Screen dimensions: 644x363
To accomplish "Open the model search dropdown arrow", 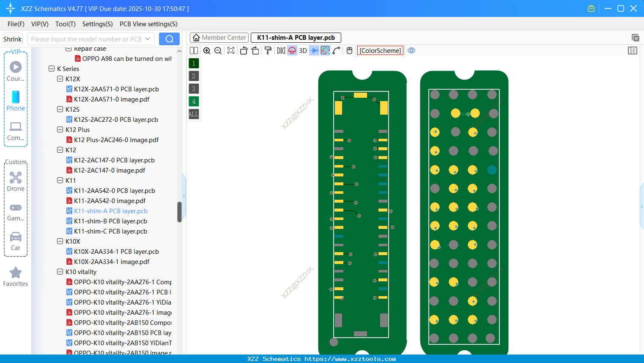I will 148,38.
